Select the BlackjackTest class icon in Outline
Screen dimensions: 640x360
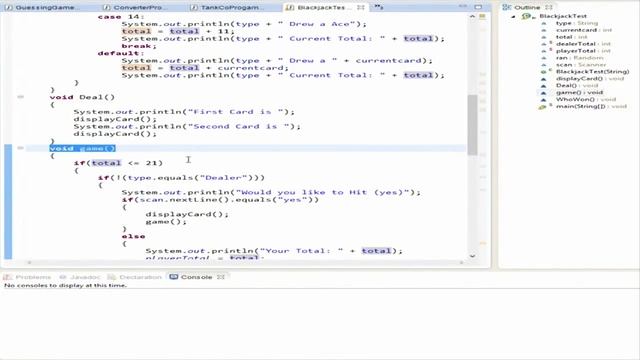[x=527, y=16]
